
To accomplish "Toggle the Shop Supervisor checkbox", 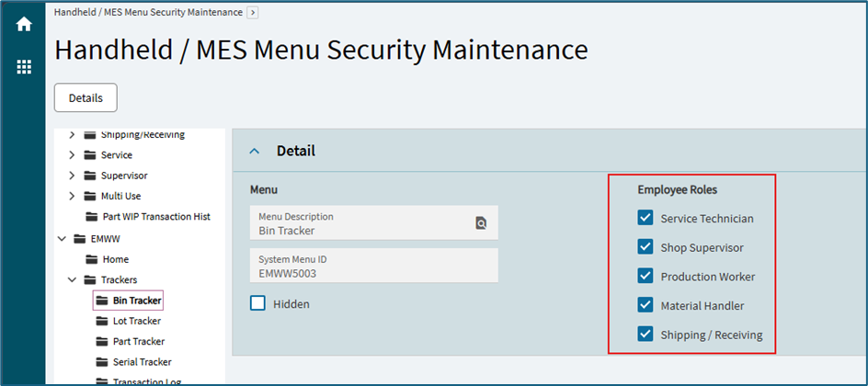I will (x=645, y=247).
